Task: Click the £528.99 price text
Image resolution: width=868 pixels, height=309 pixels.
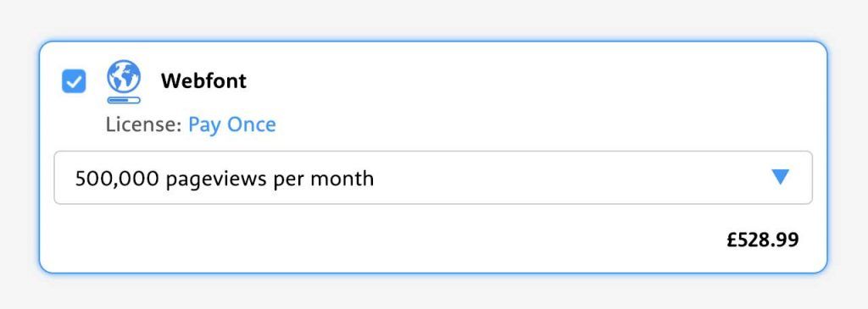Action: point(763,240)
